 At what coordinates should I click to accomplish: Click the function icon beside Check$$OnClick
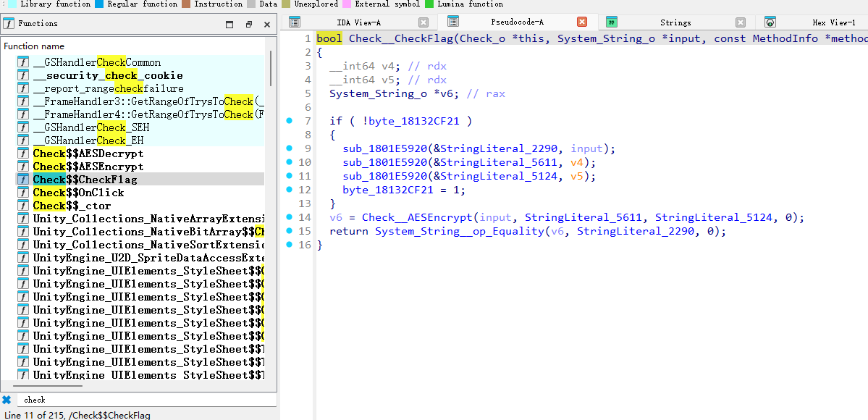click(x=22, y=193)
